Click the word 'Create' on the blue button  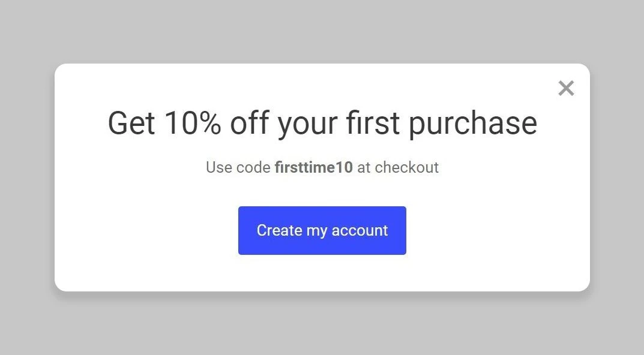279,231
